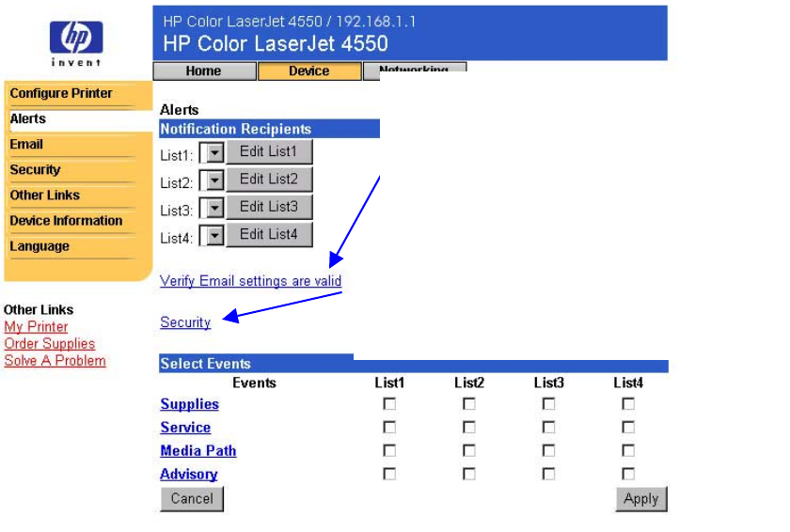Check Supplies for List2
Screen dimensions: 790x532
(x=469, y=403)
